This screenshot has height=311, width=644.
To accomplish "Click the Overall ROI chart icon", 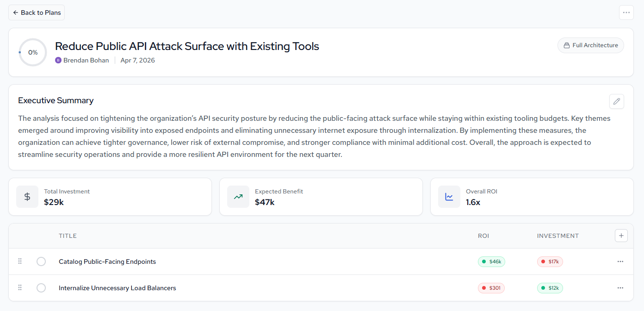I will [x=449, y=197].
